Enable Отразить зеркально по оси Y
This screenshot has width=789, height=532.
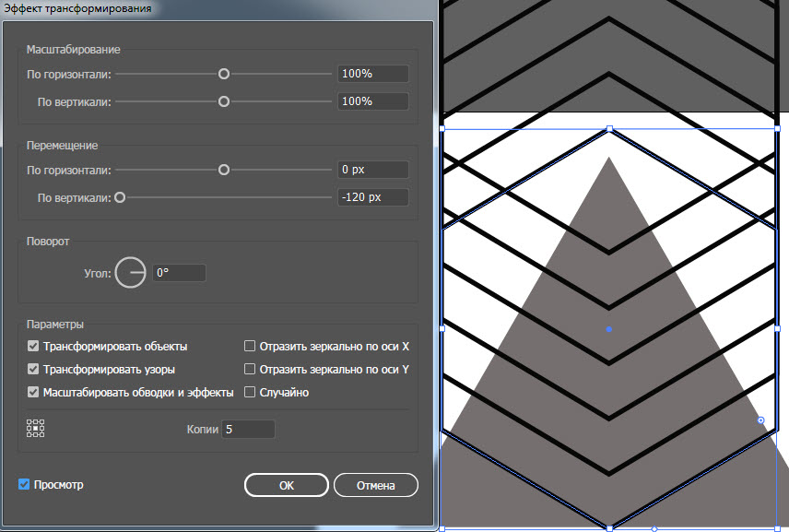[x=250, y=369]
